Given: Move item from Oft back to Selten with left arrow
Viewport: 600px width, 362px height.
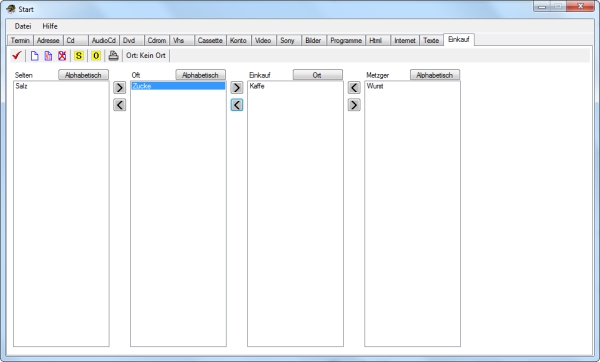Looking at the screenshot, I should pyautogui.click(x=119, y=104).
